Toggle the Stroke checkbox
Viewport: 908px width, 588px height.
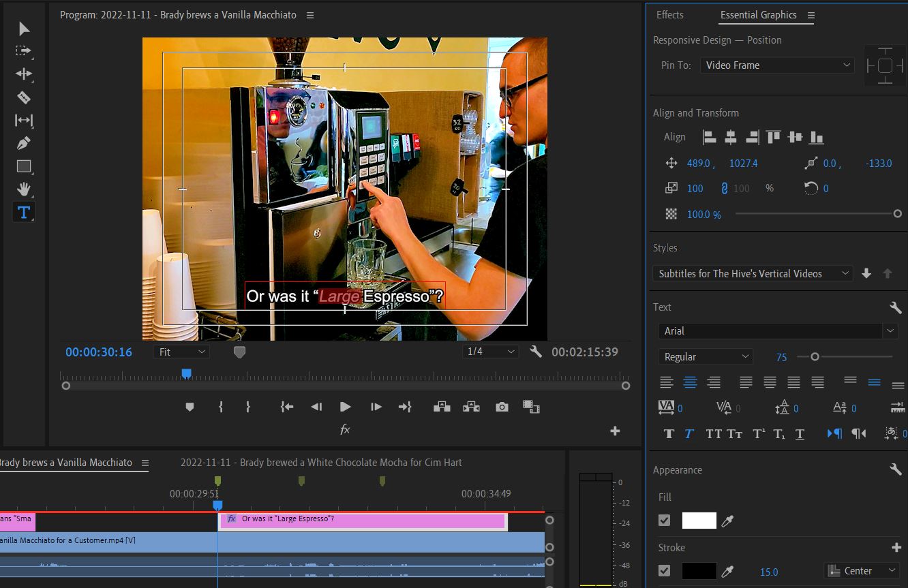(665, 571)
